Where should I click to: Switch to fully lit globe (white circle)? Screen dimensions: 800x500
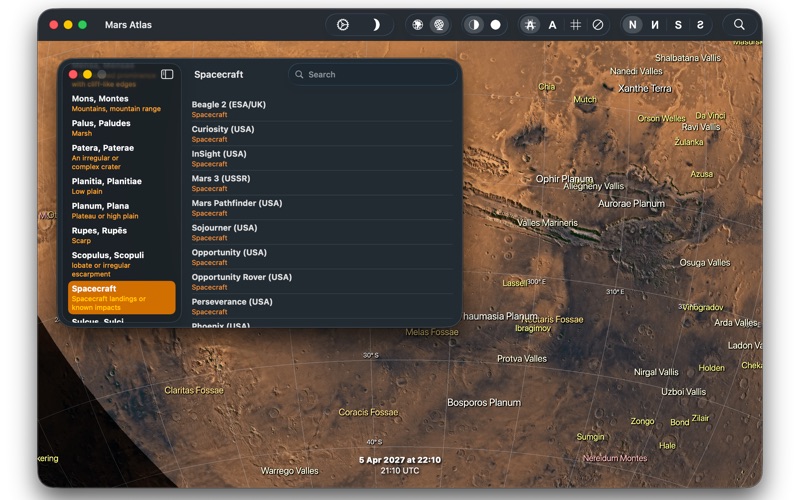(x=495, y=24)
